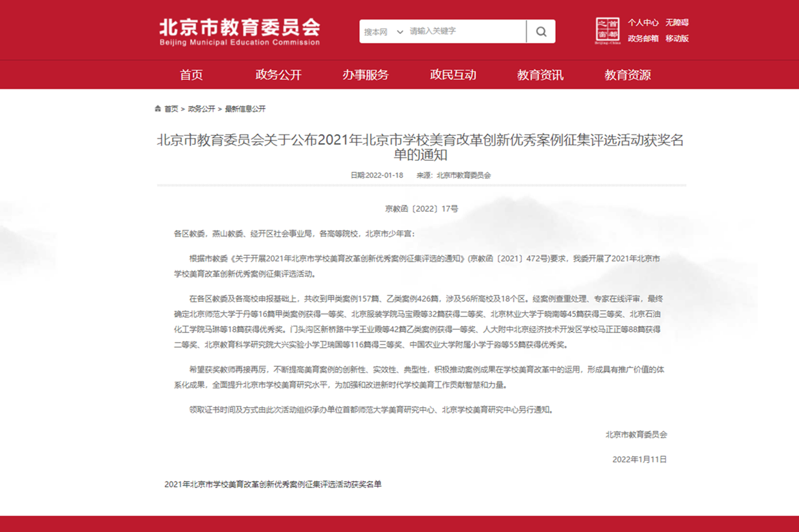Viewport: 799px width, 532px height.
Task: Click the 北京市教育委员会 site logo
Action: point(240,32)
